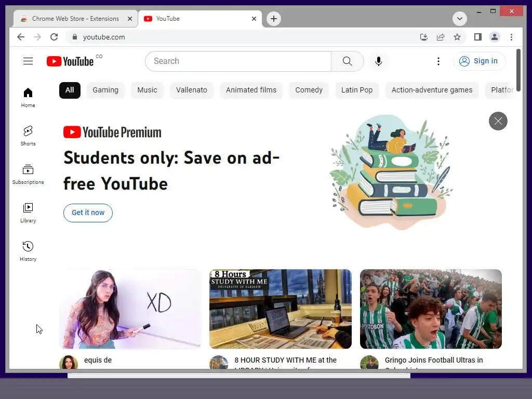Open the 'equis de' video thumbnail

(x=130, y=309)
